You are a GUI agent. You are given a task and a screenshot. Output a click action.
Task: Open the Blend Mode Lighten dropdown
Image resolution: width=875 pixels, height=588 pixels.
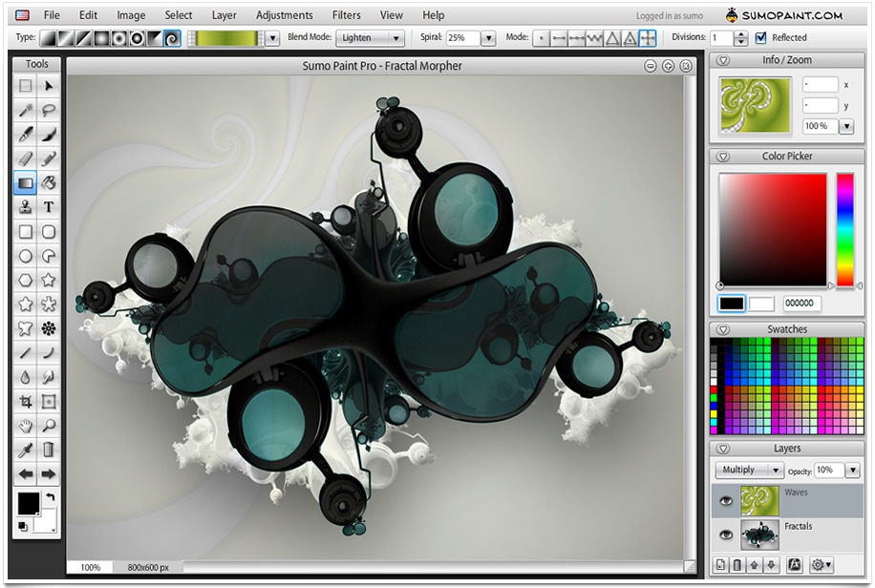point(371,38)
